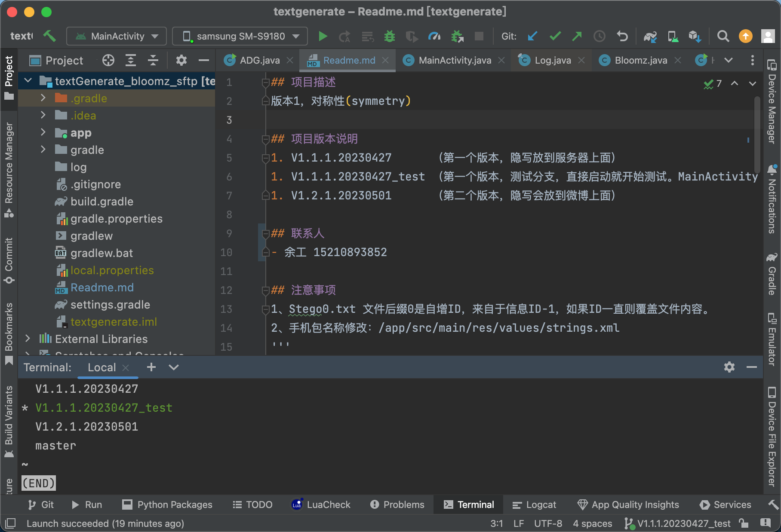Click the orange IDE update icon
781x532 pixels.
746,37
